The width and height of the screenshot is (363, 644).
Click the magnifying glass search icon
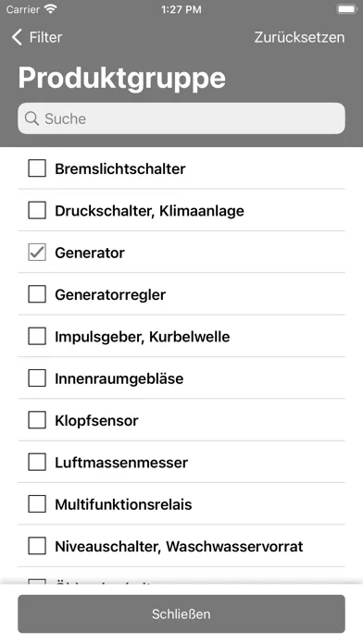[31, 118]
